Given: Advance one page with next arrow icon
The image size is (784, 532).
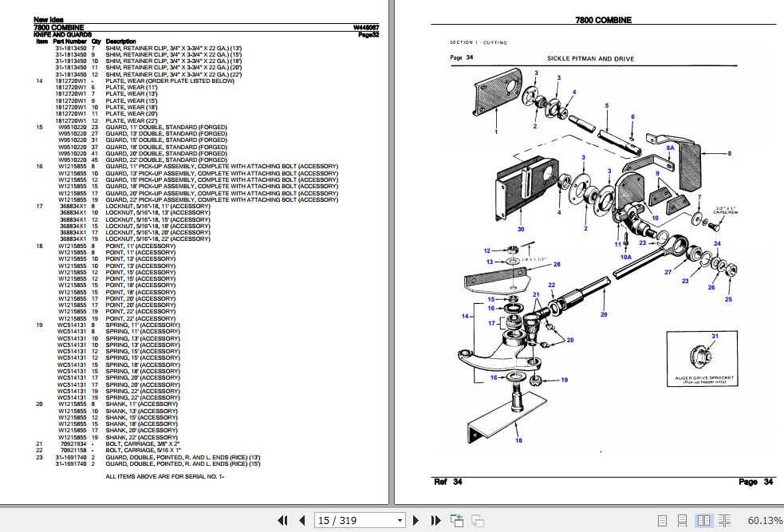Looking at the screenshot, I should pyautogui.click(x=416, y=520).
